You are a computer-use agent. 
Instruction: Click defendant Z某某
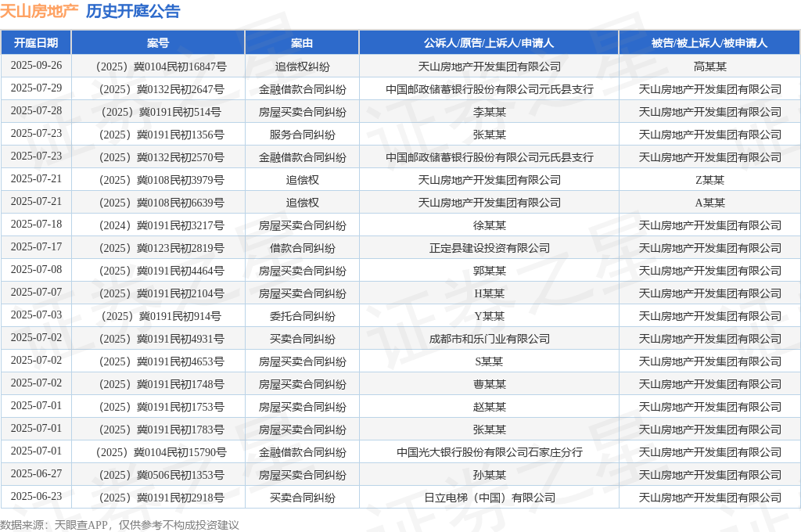click(710, 180)
